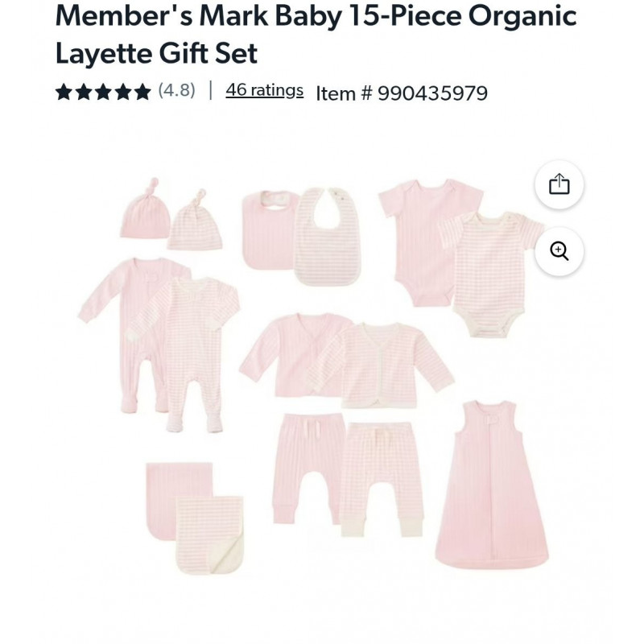Click the pink sleeveless sleep sack
644x644 pixels.
point(492,485)
